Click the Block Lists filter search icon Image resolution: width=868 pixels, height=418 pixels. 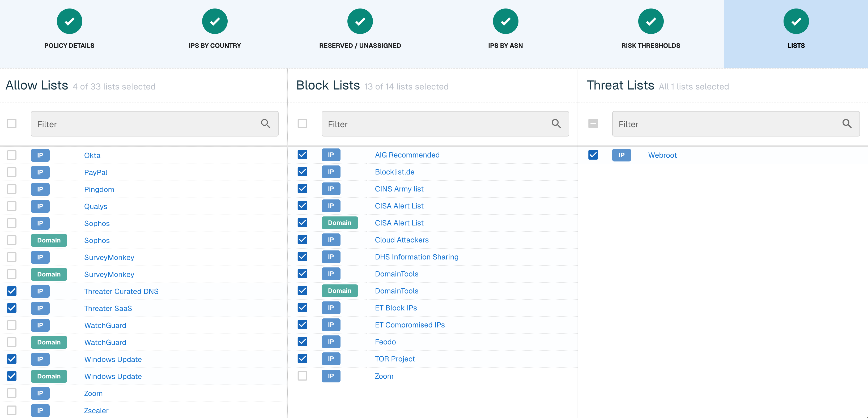(556, 123)
